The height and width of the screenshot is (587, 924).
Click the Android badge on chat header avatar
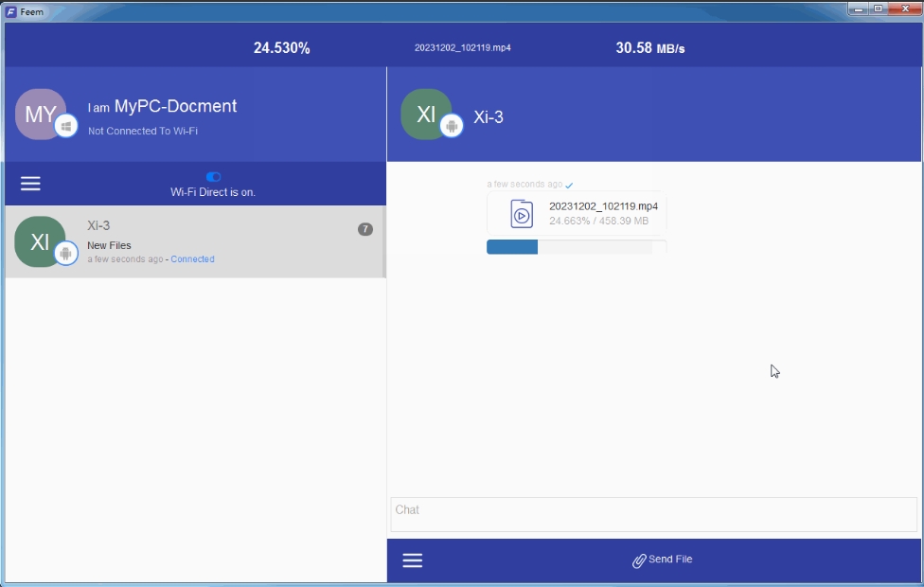pyautogui.click(x=452, y=126)
